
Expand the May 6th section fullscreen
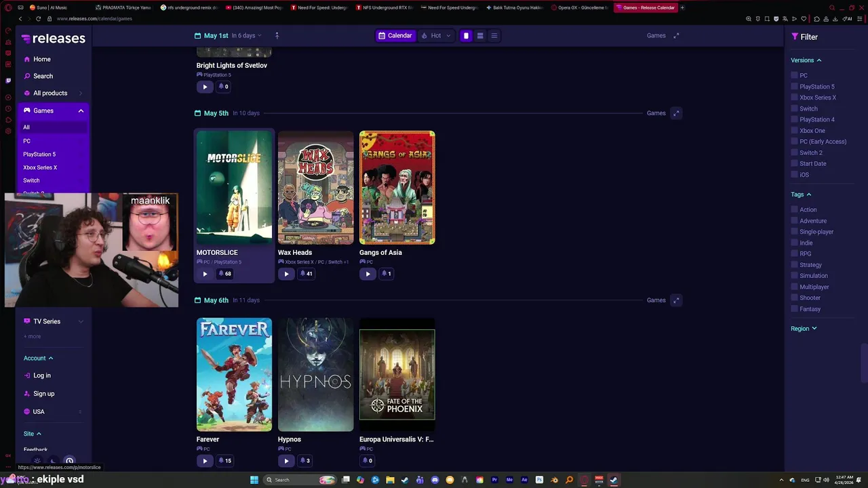coord(676,300)
